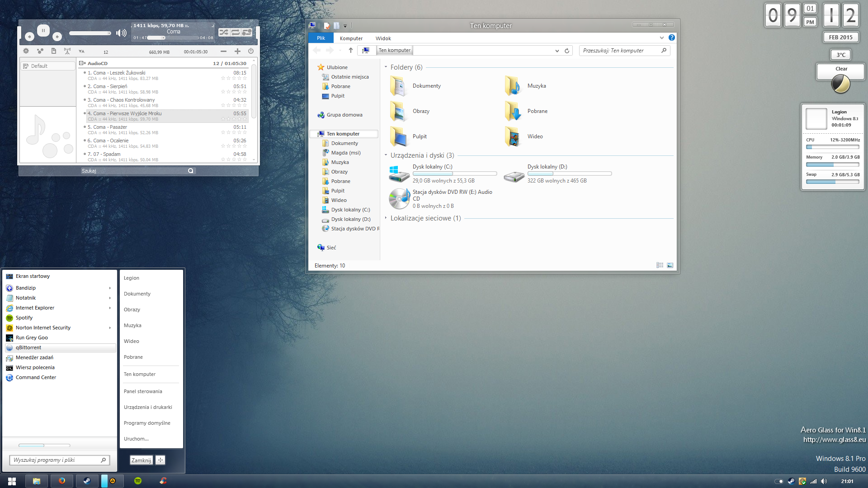
Task: Select Grupa domowa in navigation pane
Action: (x=344, y=115)
